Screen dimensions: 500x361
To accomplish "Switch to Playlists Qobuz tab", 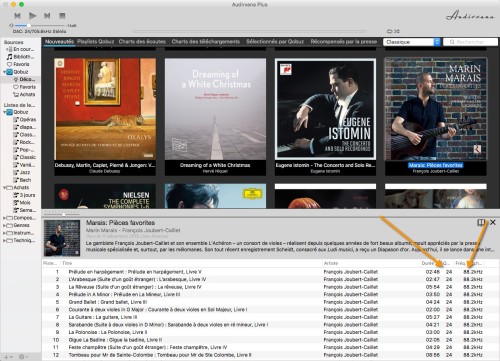I will click(x=96, y=42).
